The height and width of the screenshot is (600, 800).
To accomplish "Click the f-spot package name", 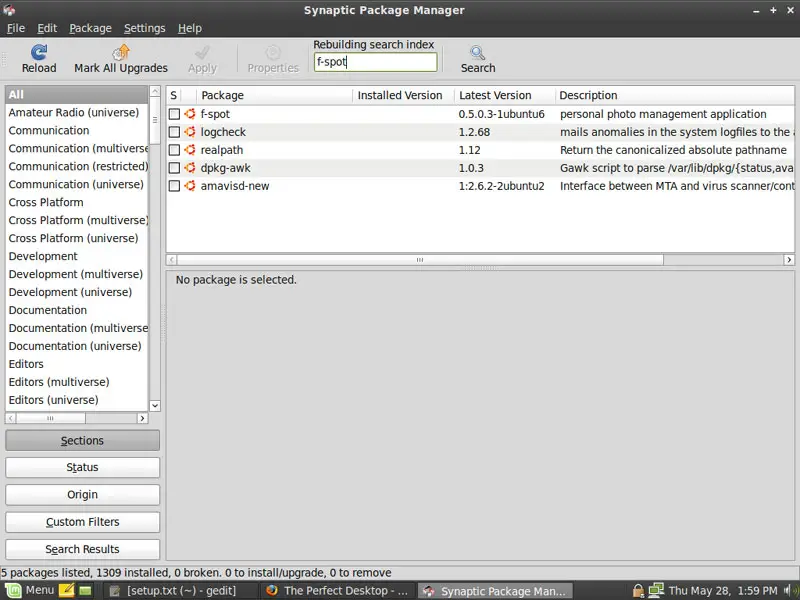I will [215, 114].
